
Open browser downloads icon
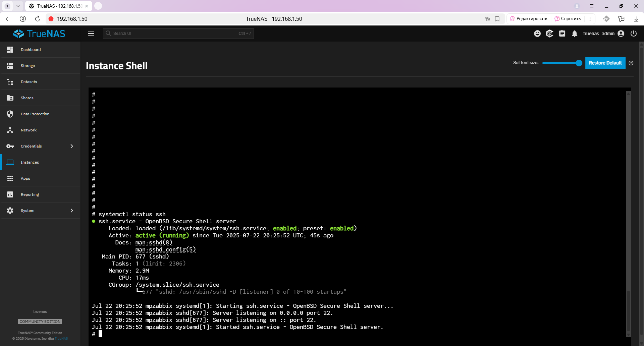click(x=636, y=19)
